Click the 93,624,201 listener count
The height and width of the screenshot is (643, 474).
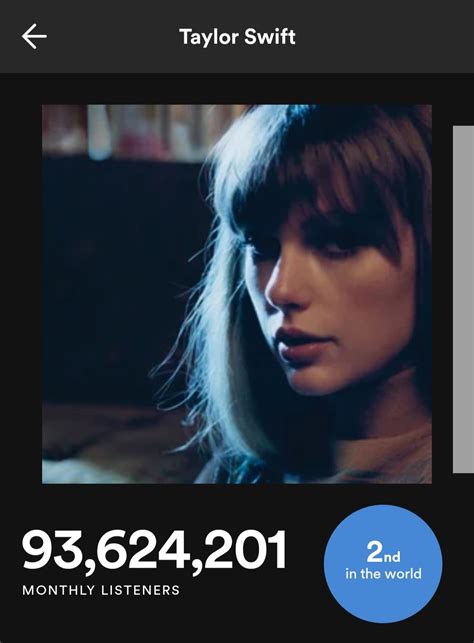pyautogui.click(x=154, y=550)
